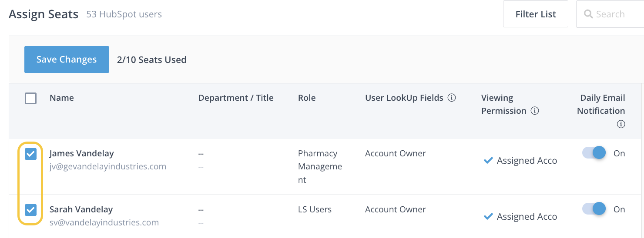
Task: Select the Name column header
Action: [62, 98]
